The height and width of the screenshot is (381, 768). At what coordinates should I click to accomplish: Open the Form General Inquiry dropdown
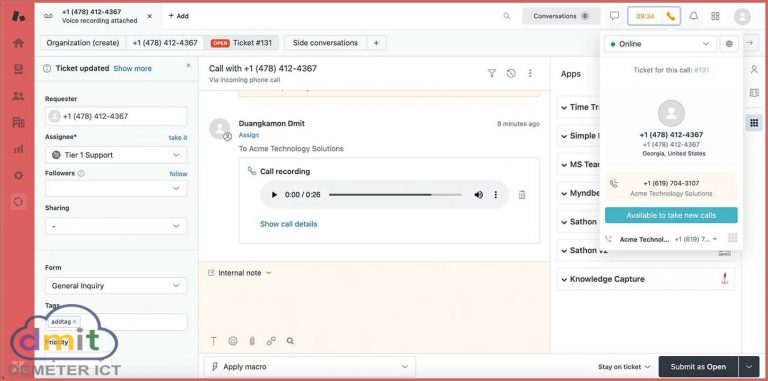point(116,286)
